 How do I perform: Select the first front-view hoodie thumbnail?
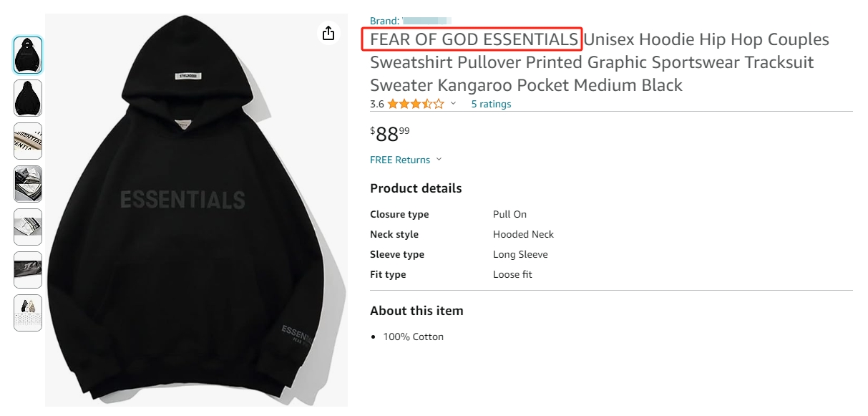point(28,55)
